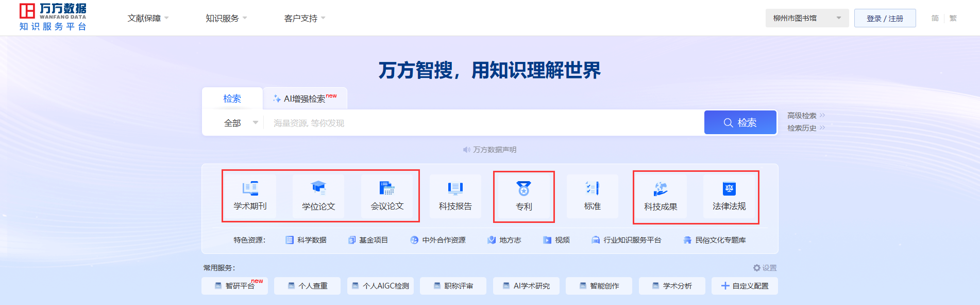Click the 中外合作资源 globe icon
Viewport: 980px width, 305px height.
[x=414, y=240]
